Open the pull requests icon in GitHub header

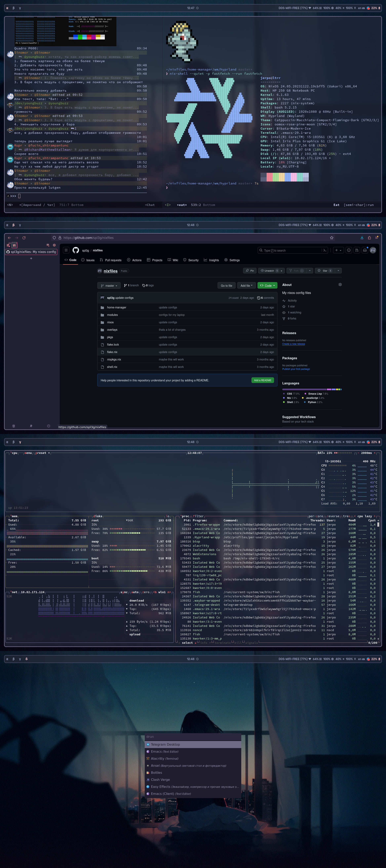[x=357, y=250]
